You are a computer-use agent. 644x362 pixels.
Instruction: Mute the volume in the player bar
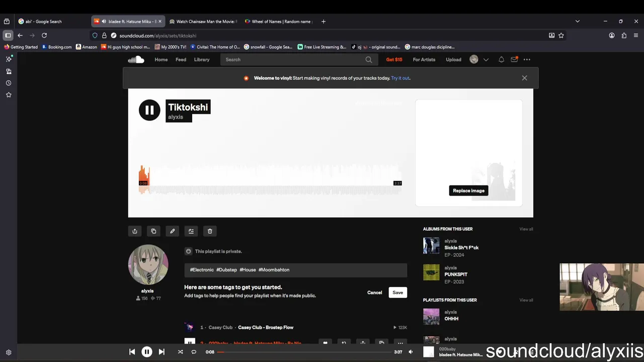point(411,352)
